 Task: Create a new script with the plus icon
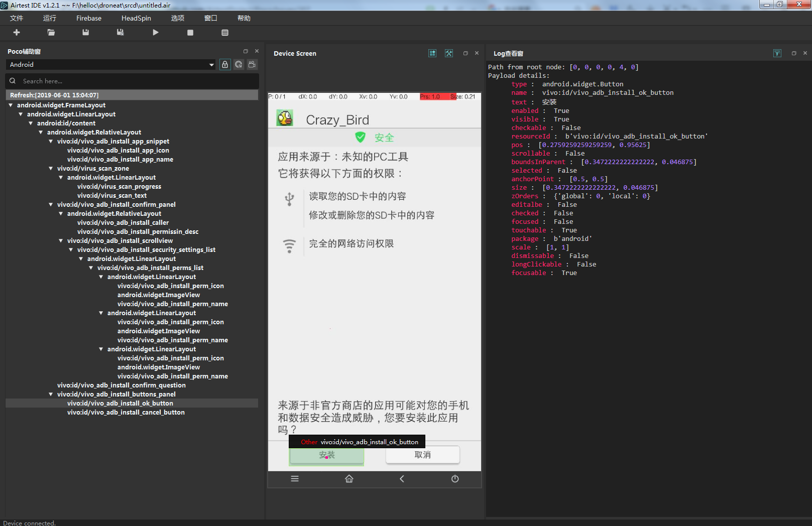17,33
